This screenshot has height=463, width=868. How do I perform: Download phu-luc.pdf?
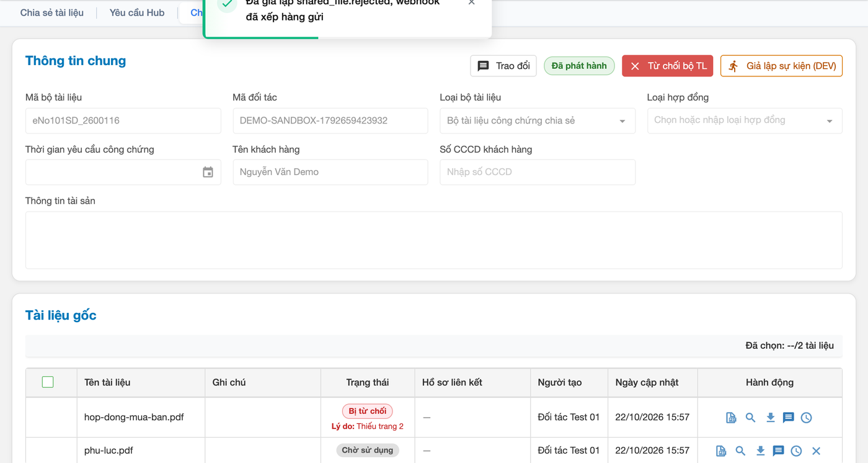coord(760,451)
